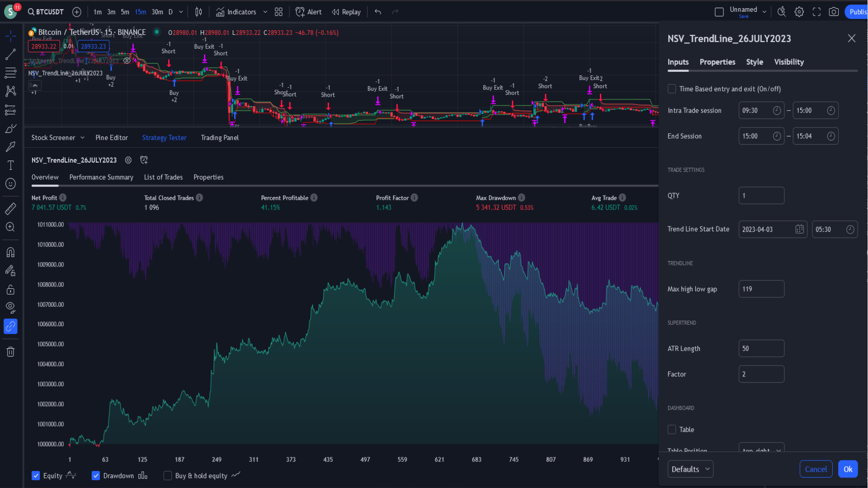This screenshot has height=488, width=868.
Task: Switch to the Style tab
Action: click(x=755, y=62)
